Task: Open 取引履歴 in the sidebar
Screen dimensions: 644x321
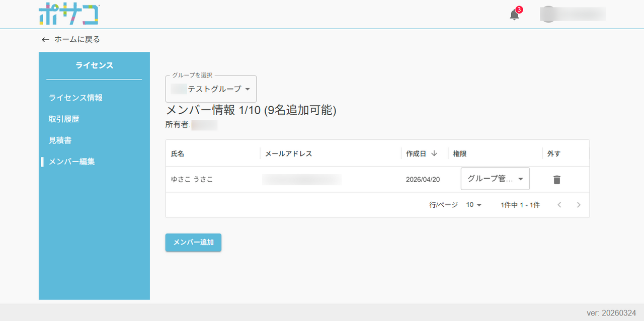Action: pyautogui.click(x=64, y=119)
